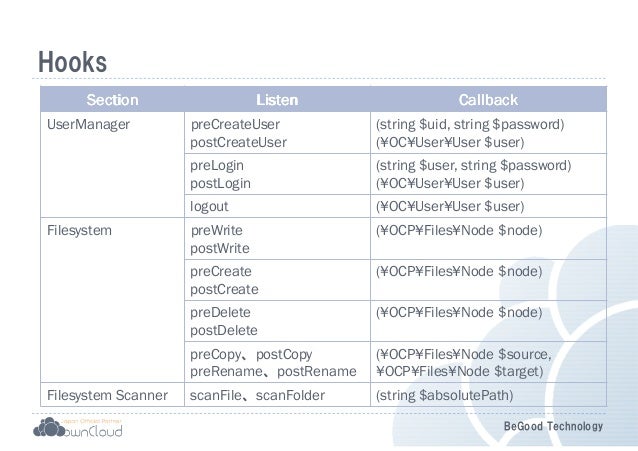Click the postCreate listen entry
This screenshot has width=638, height=451.
(x=224, y=289)
